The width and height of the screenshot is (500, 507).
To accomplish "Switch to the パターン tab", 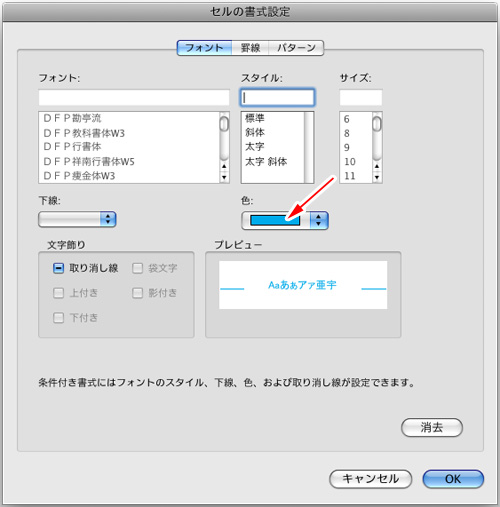I will pyautogui.click(x=296, y=48).
